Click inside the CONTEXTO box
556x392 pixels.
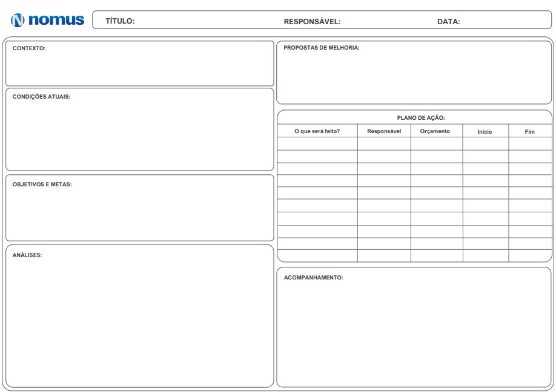coord(140,64)
